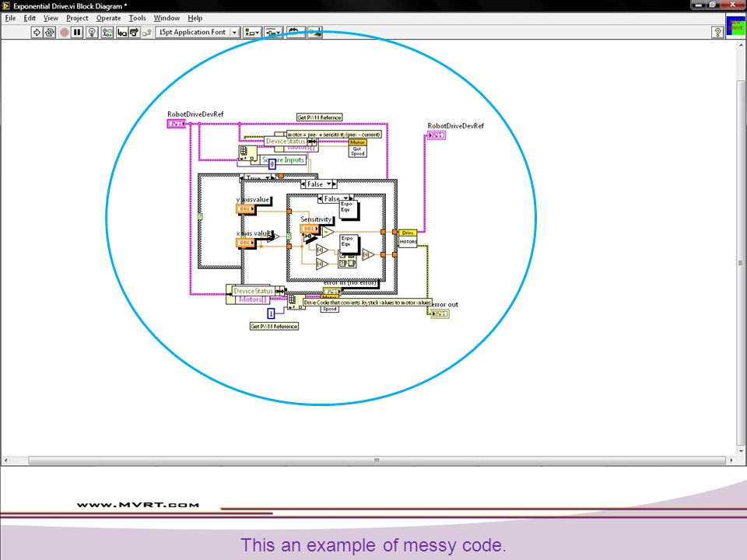Click the motor = prev + sensitivity comment

pyautogui.click(x=334, y=135)
